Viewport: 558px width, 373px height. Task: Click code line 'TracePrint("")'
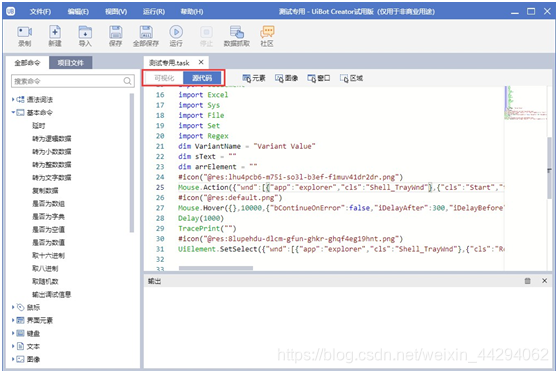click(x=207, y=228)
